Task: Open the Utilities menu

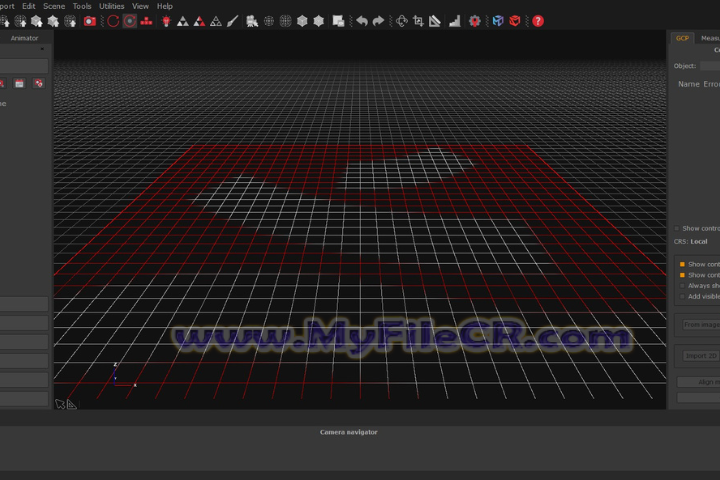Action: [112, 6]
